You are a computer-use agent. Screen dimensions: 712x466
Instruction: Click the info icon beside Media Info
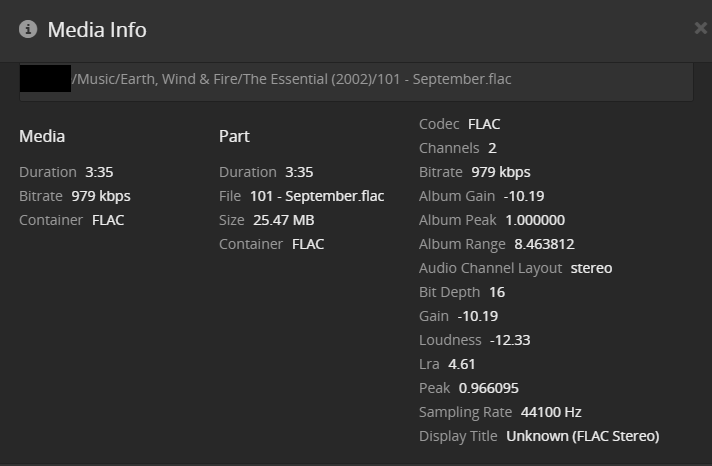click(x=28, y=29)
